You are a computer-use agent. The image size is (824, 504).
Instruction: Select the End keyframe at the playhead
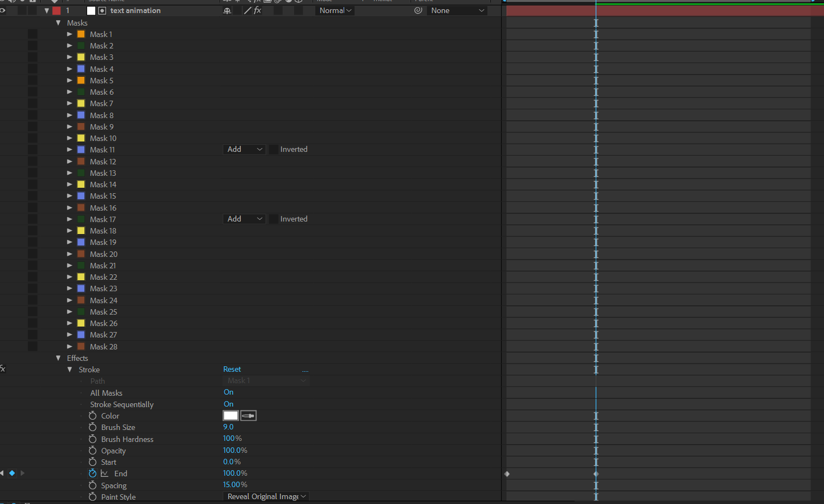click(596, 474)
